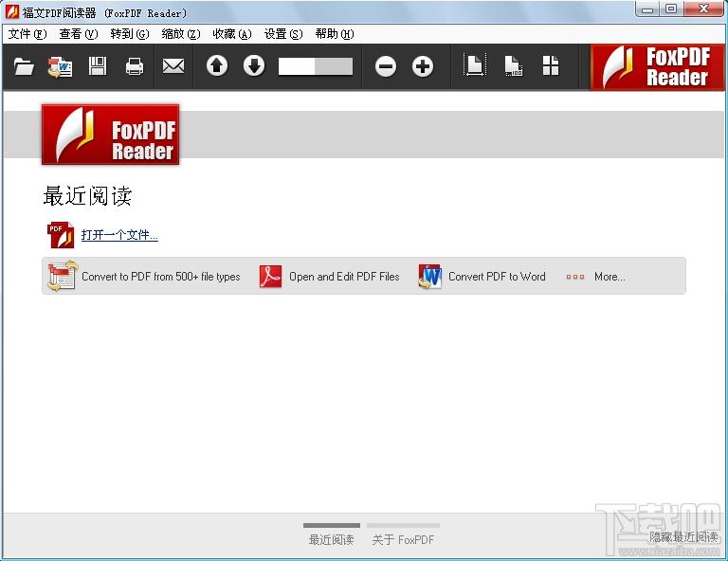Open the 转到(G) menu
Viewport: 728px width, 561px height.
click(130, 34)
